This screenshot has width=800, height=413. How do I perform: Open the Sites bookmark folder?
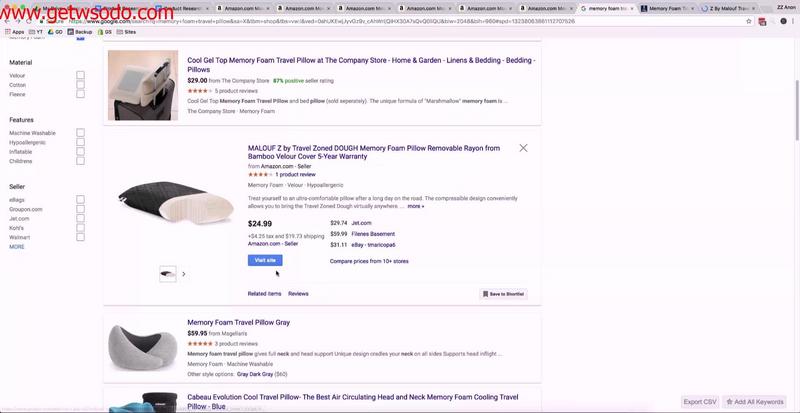(x=127, y=32)
